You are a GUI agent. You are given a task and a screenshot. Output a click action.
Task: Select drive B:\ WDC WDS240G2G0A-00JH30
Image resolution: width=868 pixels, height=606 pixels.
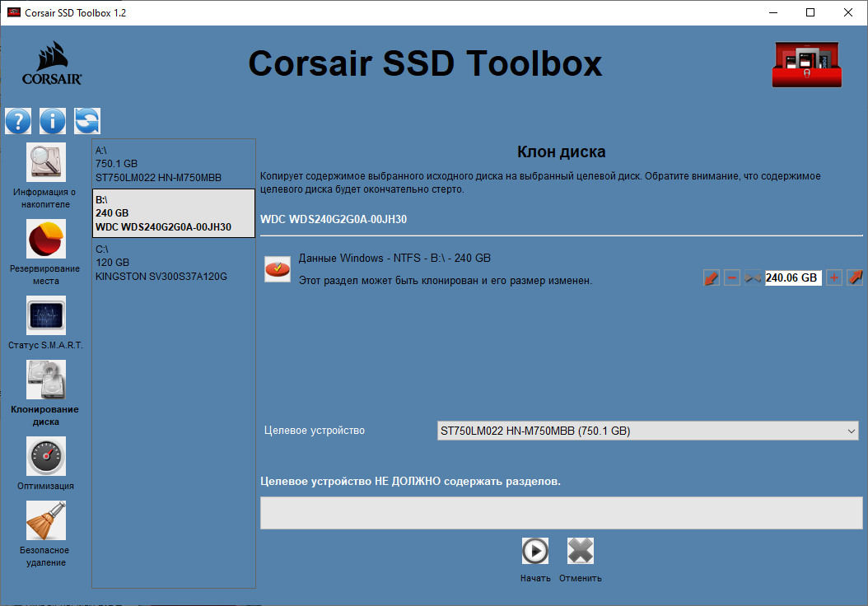pyautogui.click(x=174, y=213)
